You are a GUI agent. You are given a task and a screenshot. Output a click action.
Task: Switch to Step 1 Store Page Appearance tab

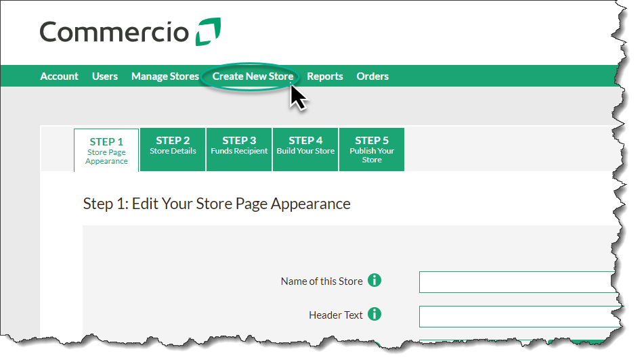[106, 150]
